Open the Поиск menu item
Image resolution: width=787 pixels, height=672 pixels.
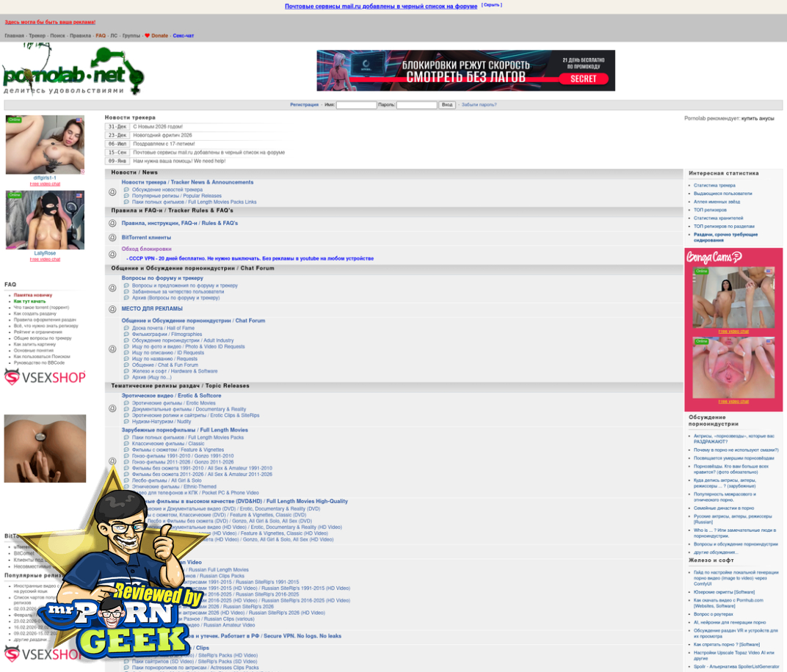(x=57, y=35)
